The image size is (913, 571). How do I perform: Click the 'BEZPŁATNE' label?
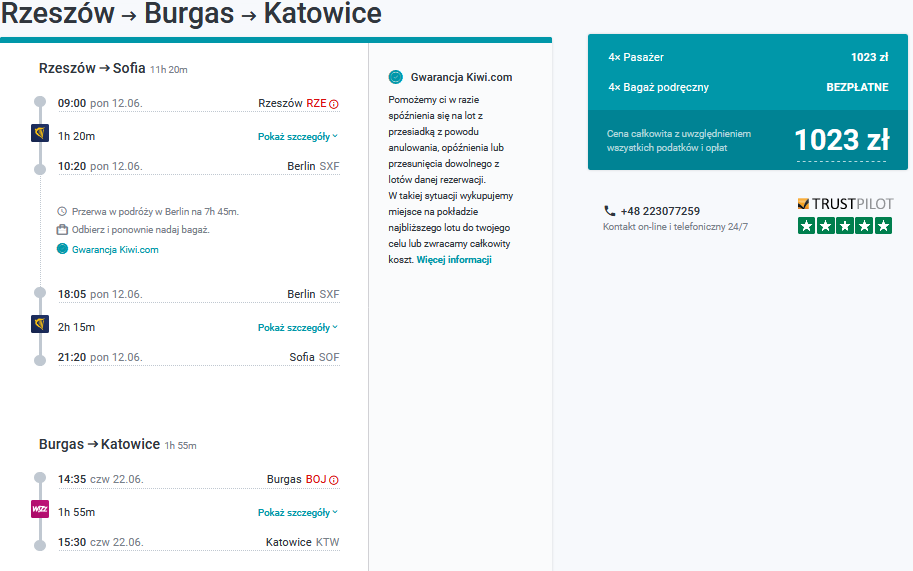pos(857,87)
